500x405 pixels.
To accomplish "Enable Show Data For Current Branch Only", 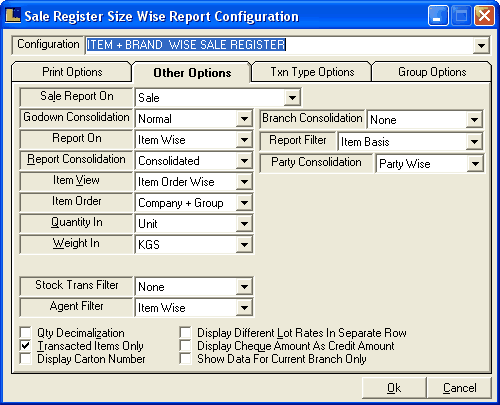I will click(x=185, y=359).
